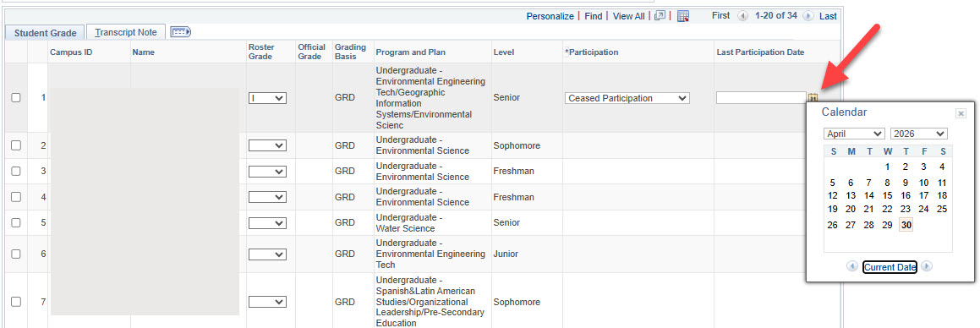Open calendar picker beside Last Participation Date
Screen dimensions: 980x328
813,97
